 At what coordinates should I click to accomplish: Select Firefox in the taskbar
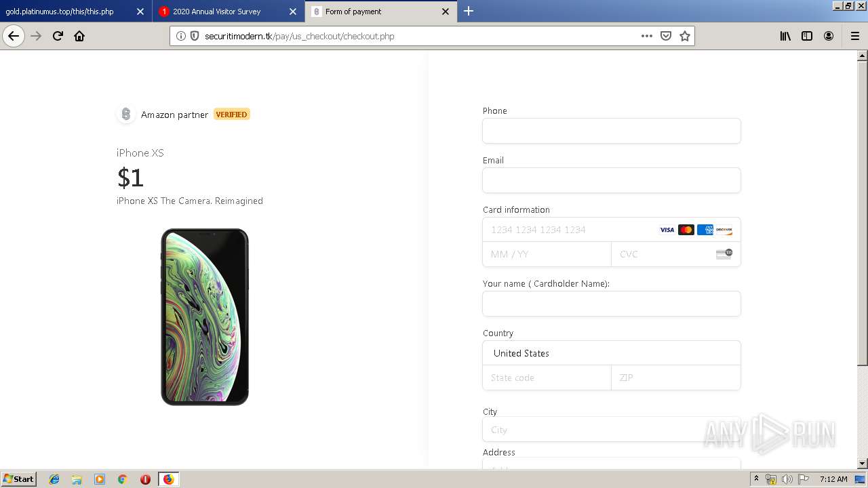168,479
